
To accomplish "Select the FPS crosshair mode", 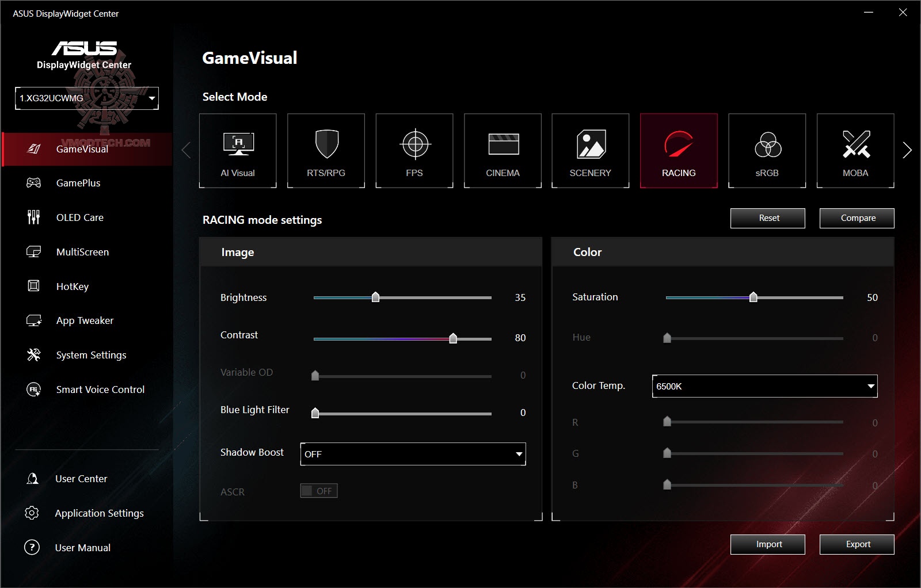I will click(x=414, y=151).
